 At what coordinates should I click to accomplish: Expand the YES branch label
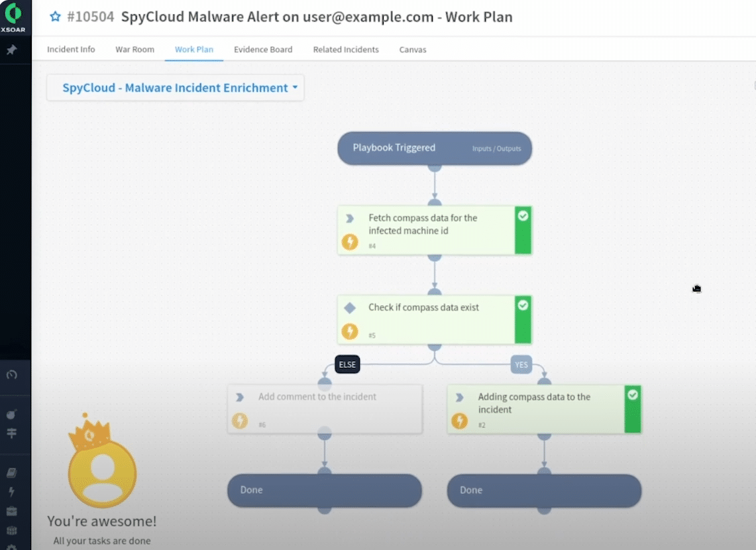521,364
